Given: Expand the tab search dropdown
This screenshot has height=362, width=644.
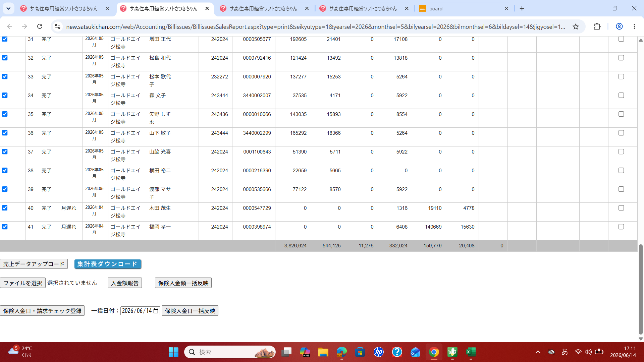Looking at the screenshot, I should pos(8,8).
